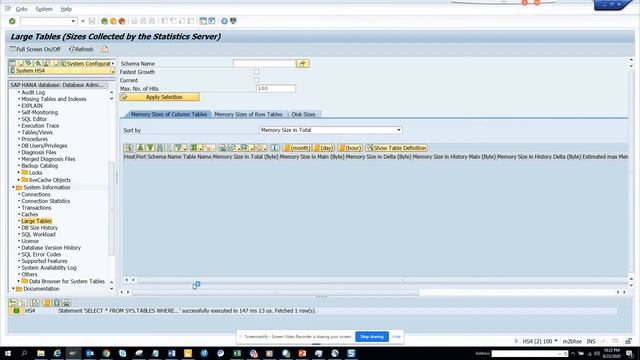Collapse the Documentation folder
The height and width of the screenshot is (360, 640).
pos(13,289)
